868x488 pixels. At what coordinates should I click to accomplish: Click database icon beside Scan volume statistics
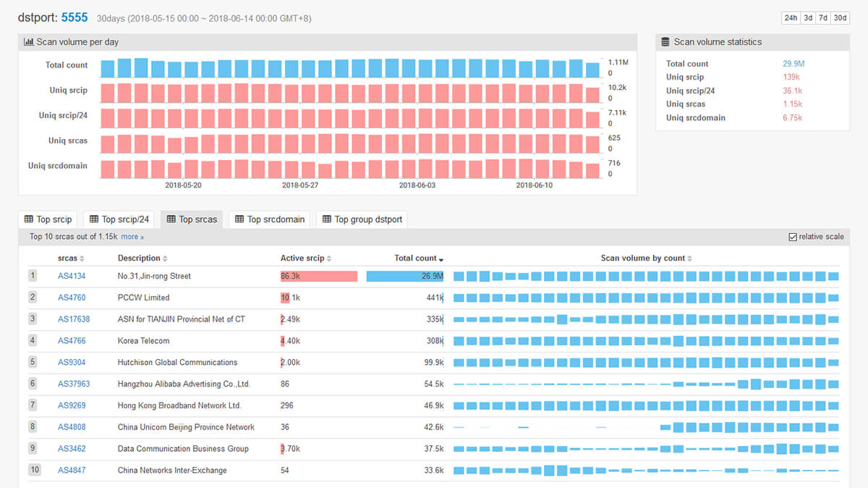pyautogui.click(x=665, y=42)
